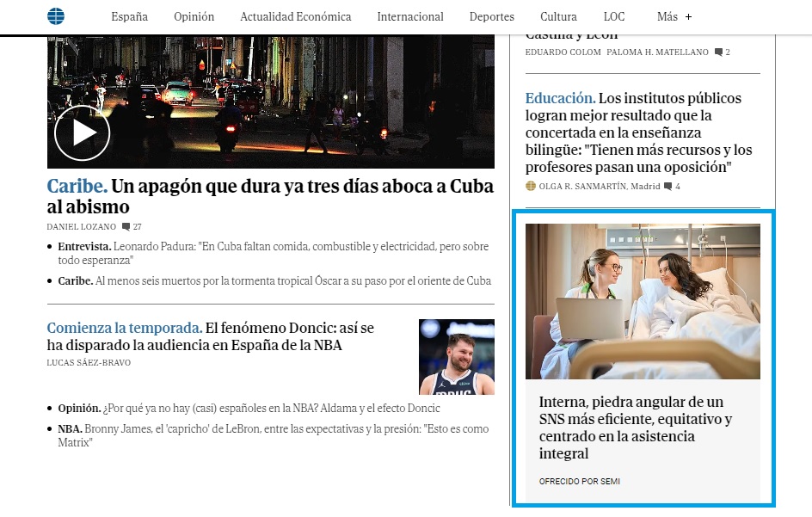Open the LOC section
The image size is (812, 517).
tap(613, 16)
